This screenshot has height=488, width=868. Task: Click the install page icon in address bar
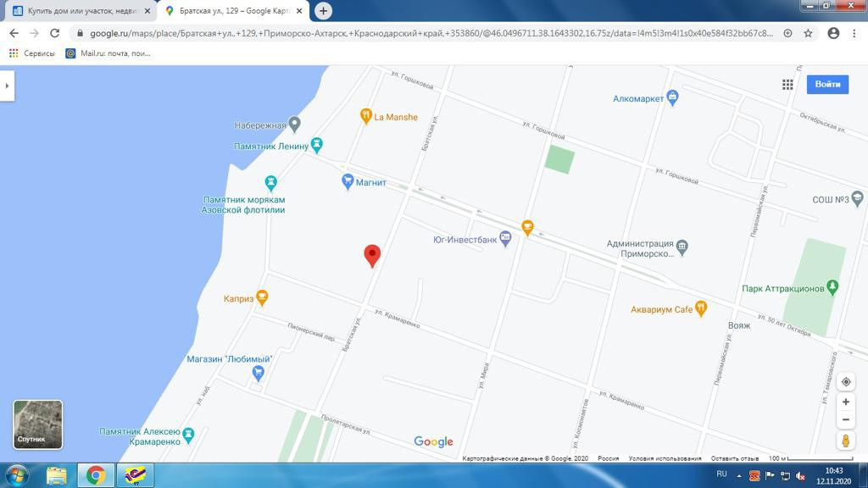[787, 33]
